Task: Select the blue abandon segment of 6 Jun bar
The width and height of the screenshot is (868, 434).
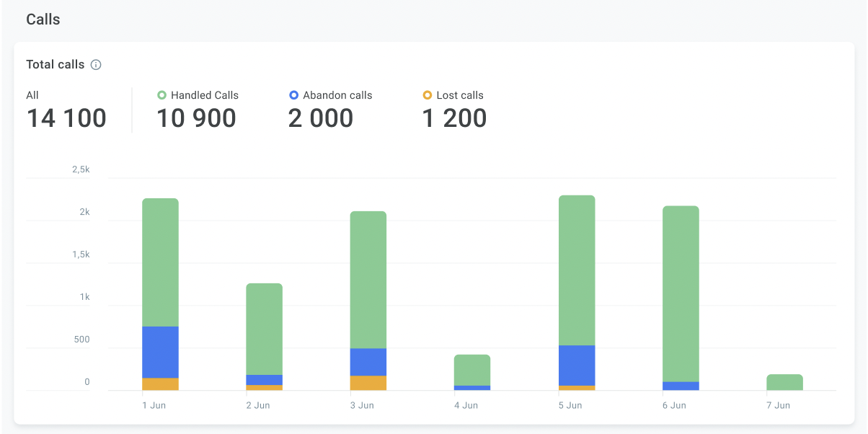Action: [x=681, y=386]
